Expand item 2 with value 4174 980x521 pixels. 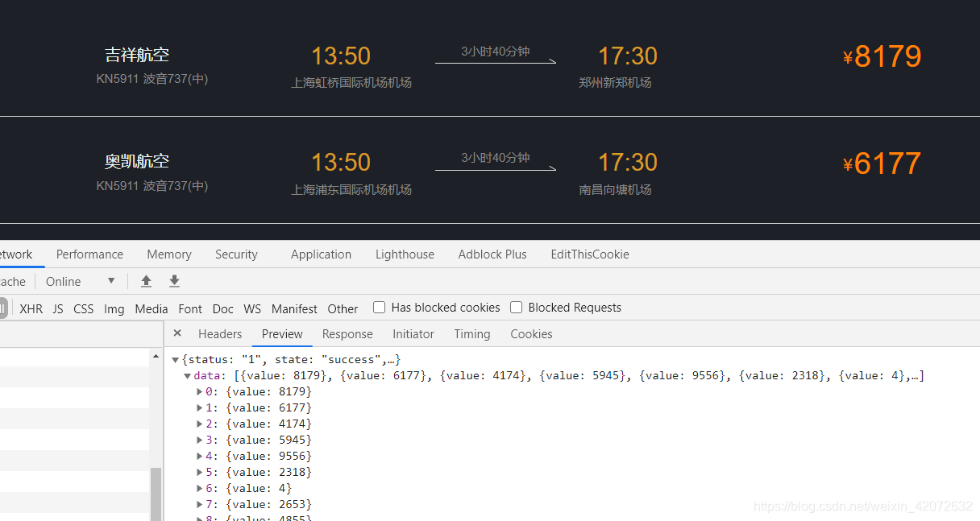tap(200, 424)
